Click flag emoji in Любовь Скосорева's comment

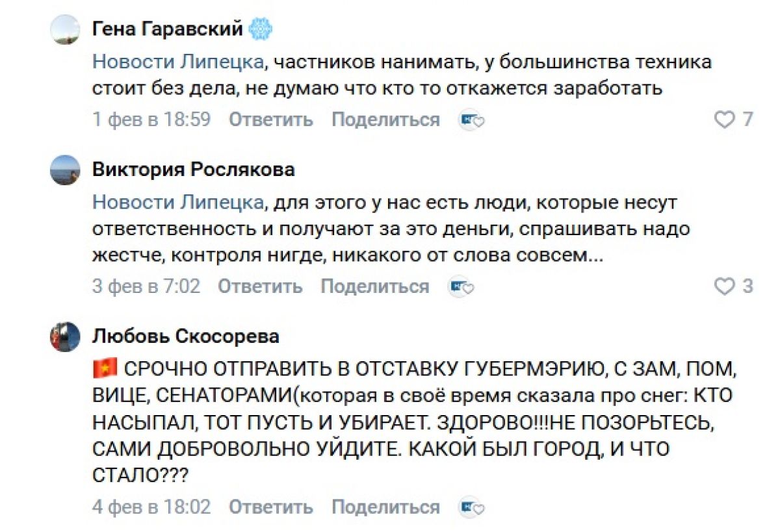(105, 369)
